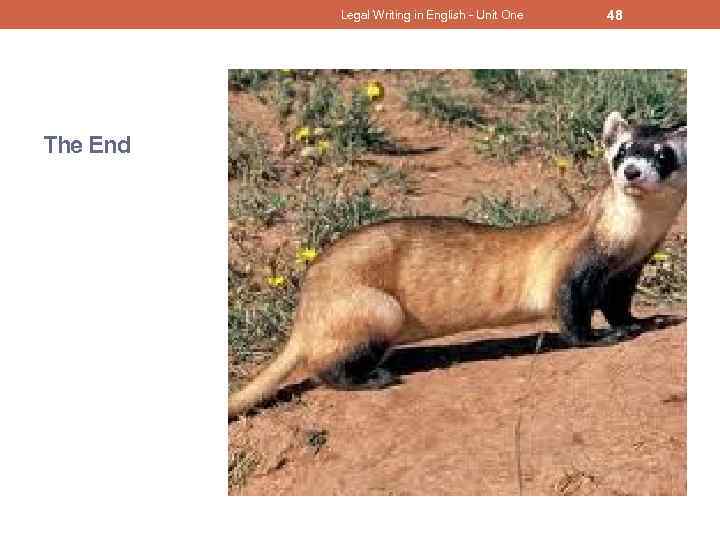This screenshot has width=720, height=540.
Task: Click the "The End" heading text
Action: 87,145
